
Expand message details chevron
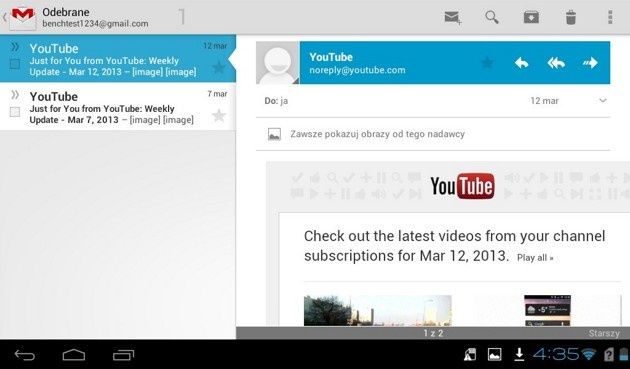click(603, 100)
